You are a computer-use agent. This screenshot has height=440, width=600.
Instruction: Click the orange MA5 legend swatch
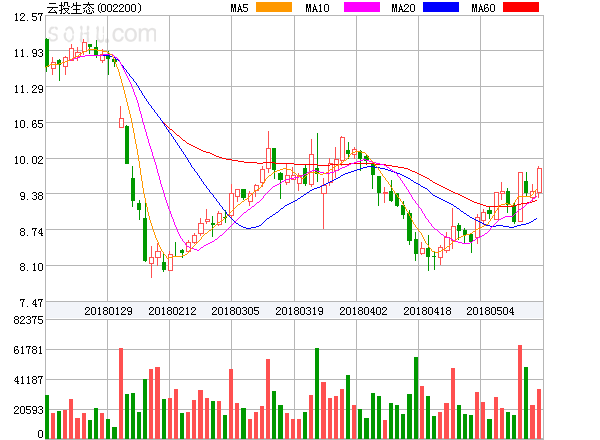274,7
